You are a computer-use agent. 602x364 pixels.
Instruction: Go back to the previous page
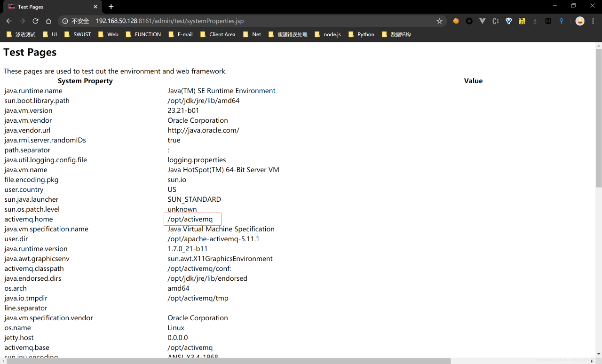[x=9, y=21]
